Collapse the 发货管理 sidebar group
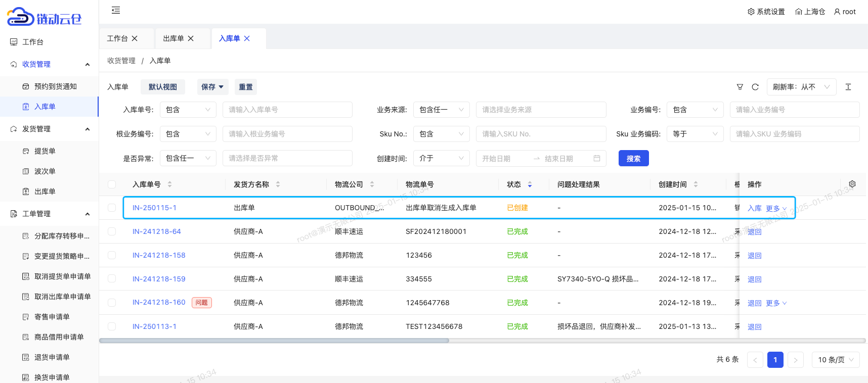Screen dimensions: 868x383 click(x=88, y=129)
